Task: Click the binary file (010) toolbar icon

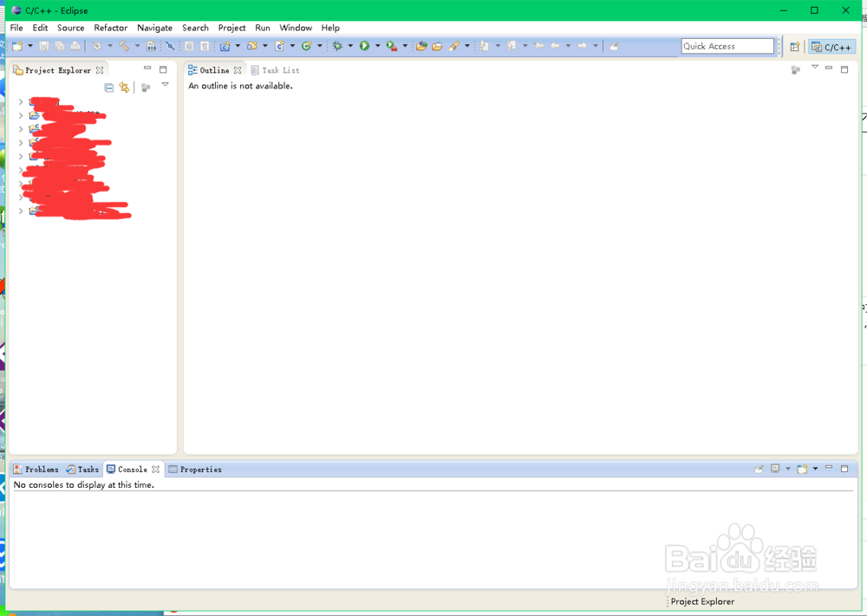Action: click(x=151, y=47)
